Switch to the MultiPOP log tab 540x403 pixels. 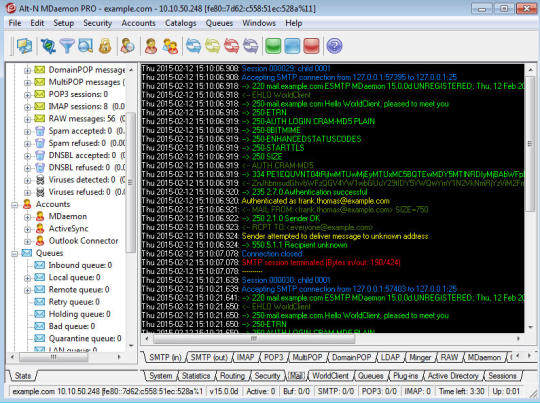tap(307, 357)
